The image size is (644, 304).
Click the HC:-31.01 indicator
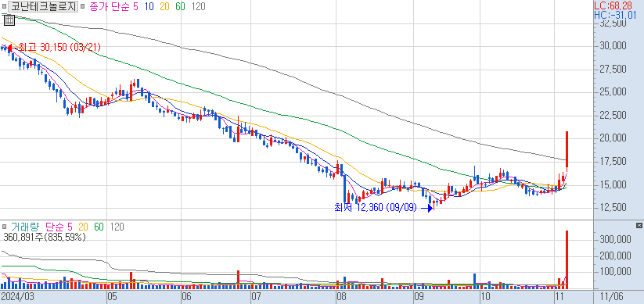click(615, 16)
